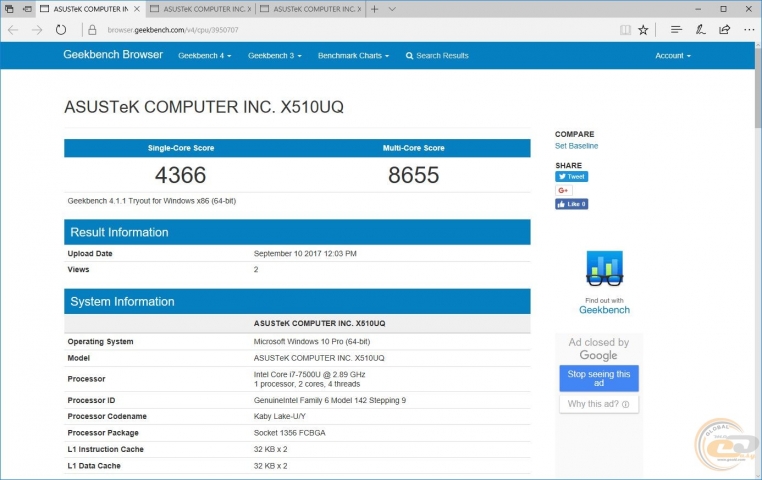762x480 pixels.
Task: Click Search Results in the navbar
Action: click(x=437, y=56)
